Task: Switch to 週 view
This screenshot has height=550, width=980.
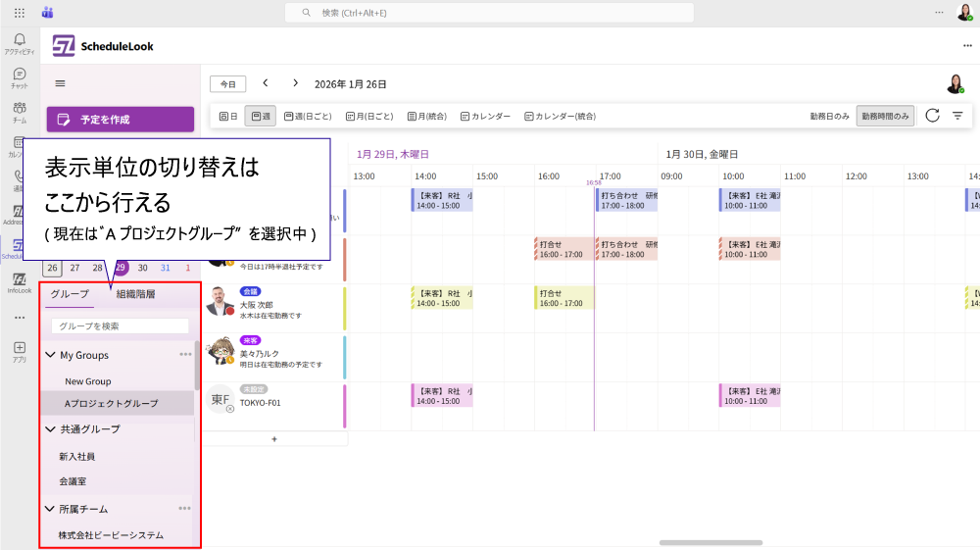Action: 260,116
